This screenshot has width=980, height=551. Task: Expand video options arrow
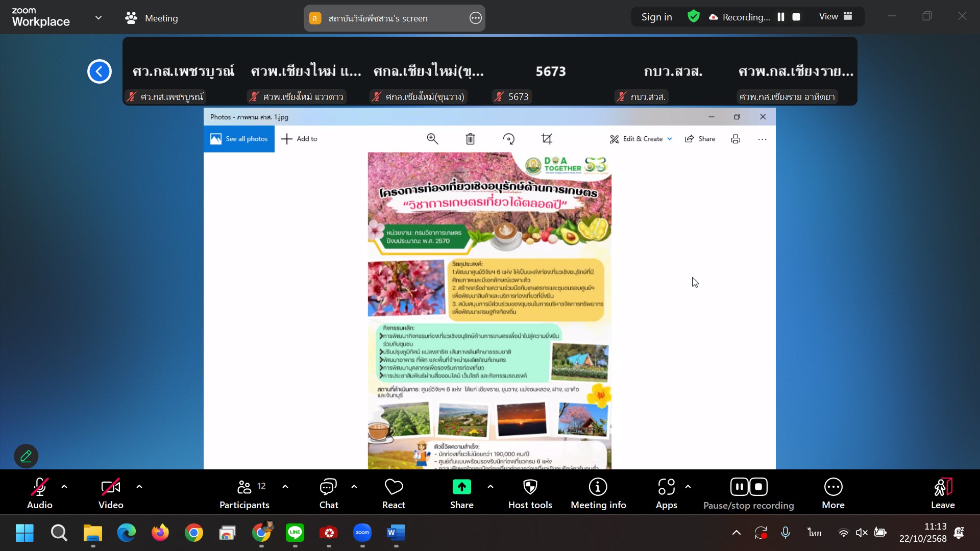pos(139,487)
